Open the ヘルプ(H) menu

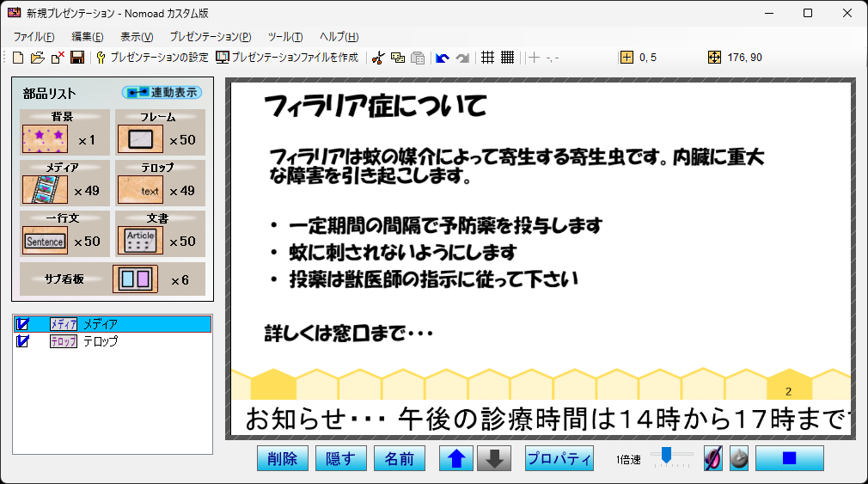point(339,37)
